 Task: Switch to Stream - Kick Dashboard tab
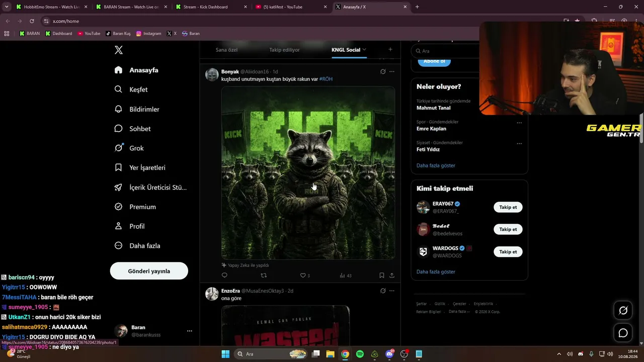pyautogui.click(x=211, y=7)
